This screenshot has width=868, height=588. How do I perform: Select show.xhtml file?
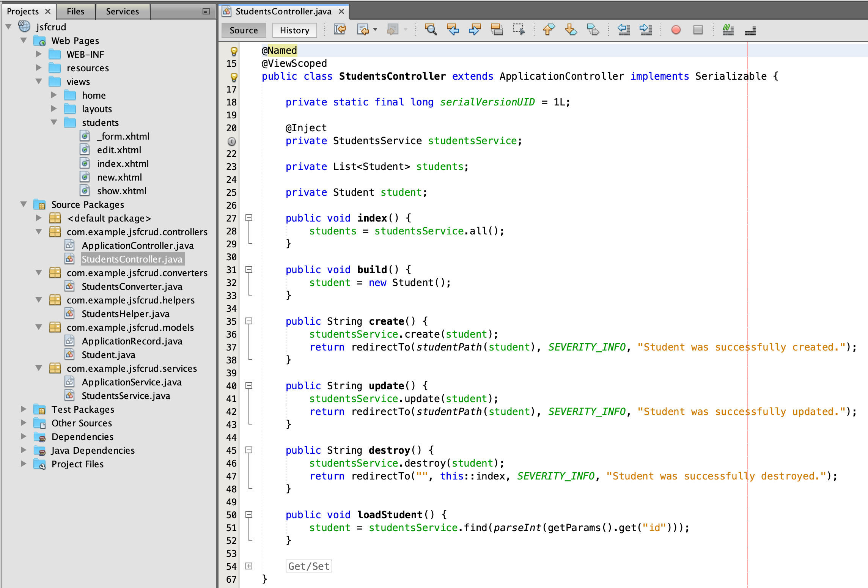pos(122,191)
